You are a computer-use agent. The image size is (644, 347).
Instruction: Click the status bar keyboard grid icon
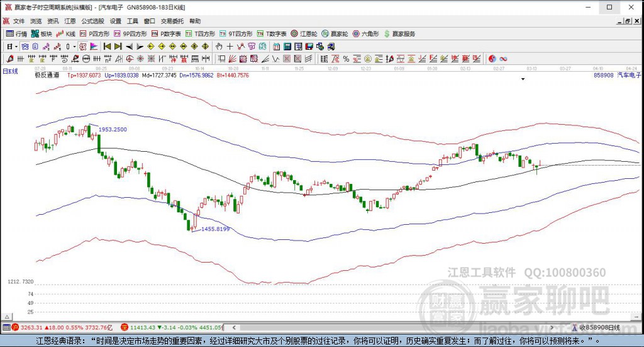pos(6,327)
